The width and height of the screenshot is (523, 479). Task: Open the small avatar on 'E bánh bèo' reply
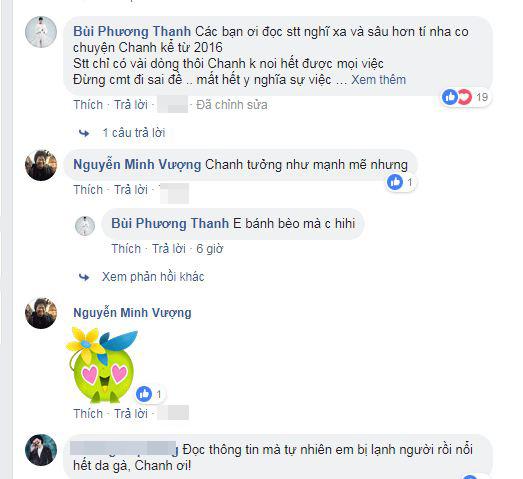click(85, 226)
